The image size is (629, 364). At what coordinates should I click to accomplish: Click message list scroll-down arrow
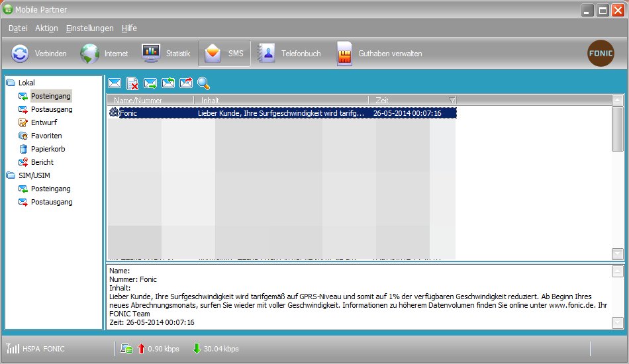pos(618,253)
